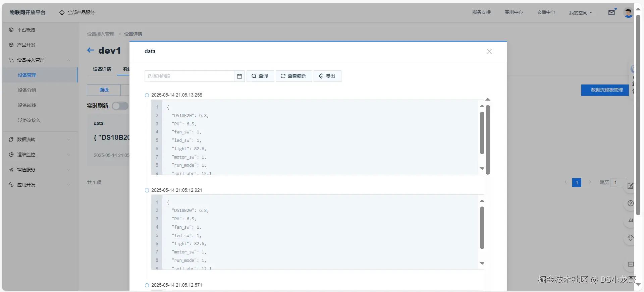Open the 我的空间 dropdown
The height and width of the screenshot is (292, 644).
(580, 13)
